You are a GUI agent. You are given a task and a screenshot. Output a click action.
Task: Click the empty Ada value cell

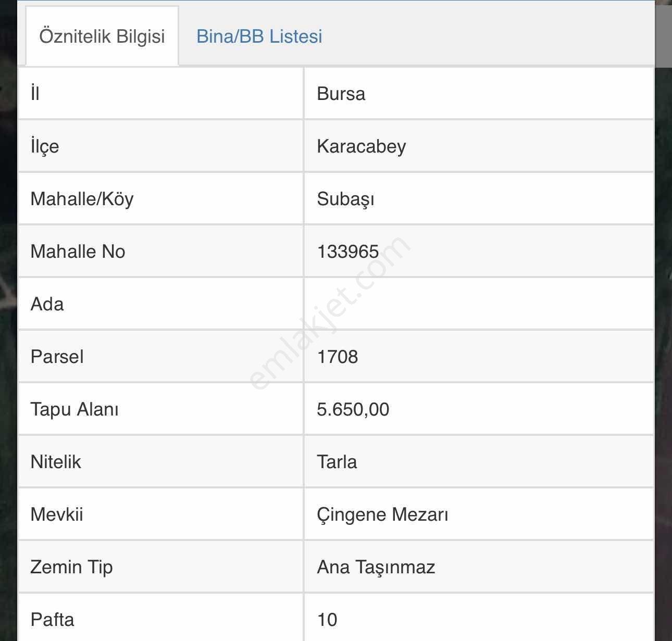pos(479,304)
